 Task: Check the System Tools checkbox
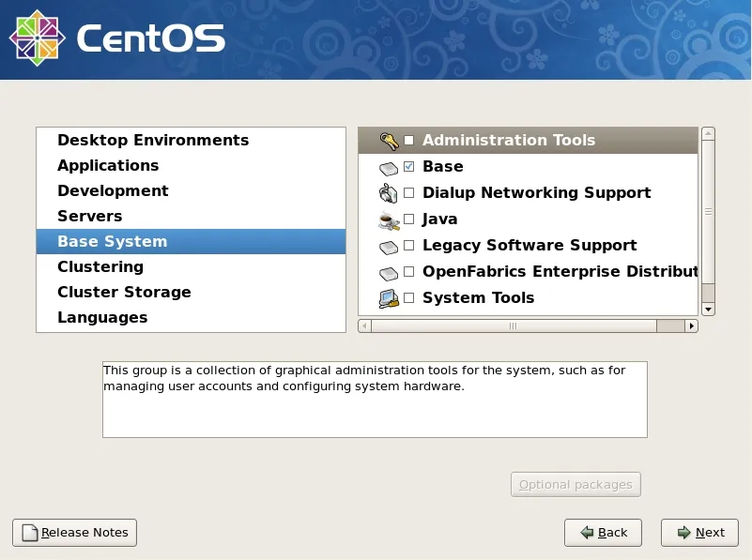409,298
